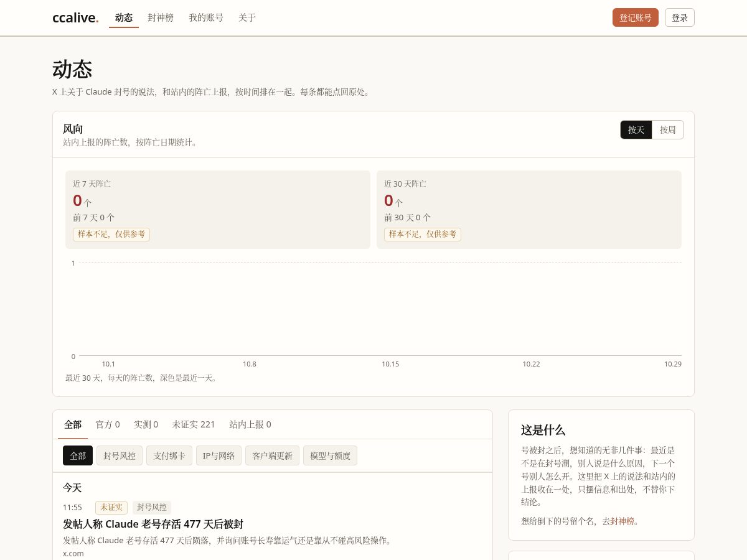Viewport: 747px width, 560px height.
Task: Click the 近 7 天阵亡 stat card
Action: 218,210
